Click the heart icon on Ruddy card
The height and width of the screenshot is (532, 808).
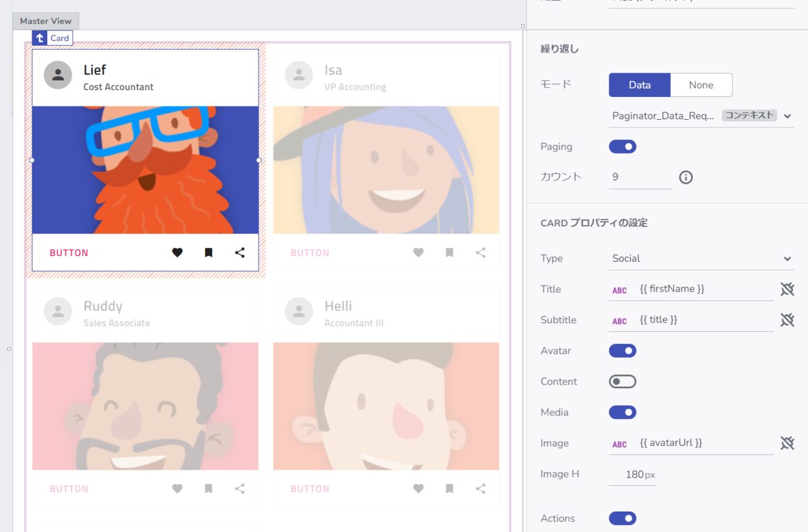point(177,489)
